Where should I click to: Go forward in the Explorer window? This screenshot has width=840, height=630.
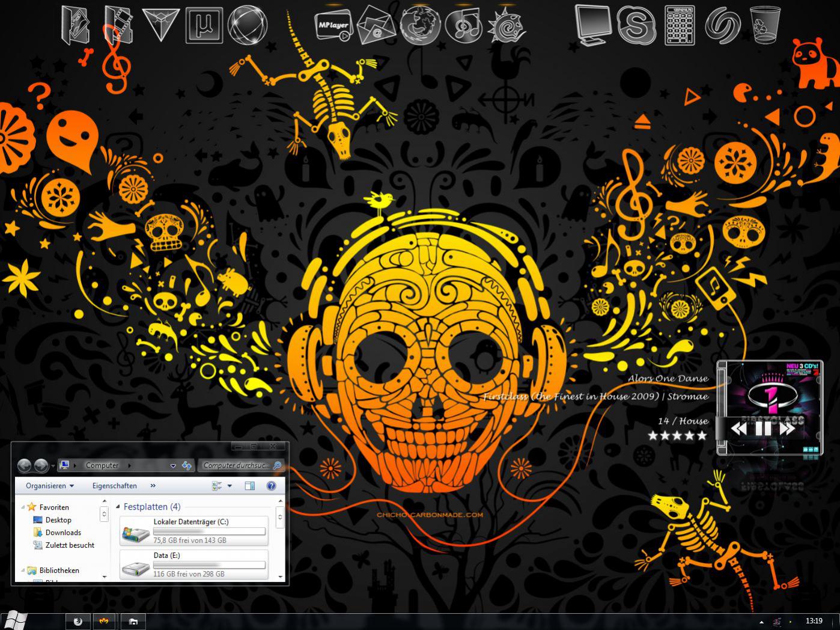tap(41, 465)
